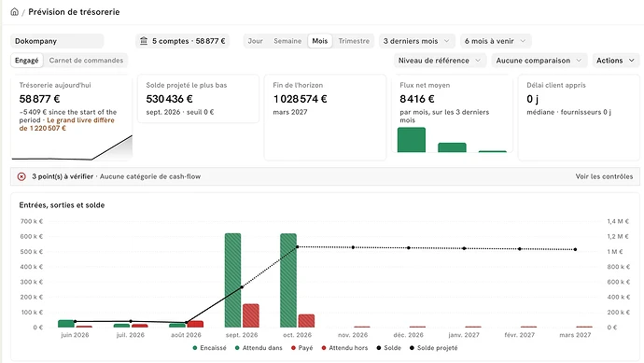Viewport: 644px width, 363px height.
Task: Click the red error icon in alert banner
Action: (21, 176)
